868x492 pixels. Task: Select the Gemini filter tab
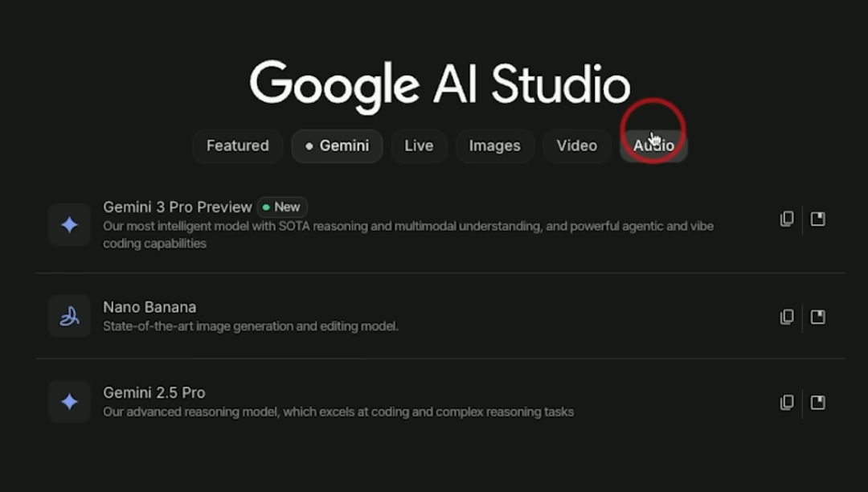coord(337,146)
